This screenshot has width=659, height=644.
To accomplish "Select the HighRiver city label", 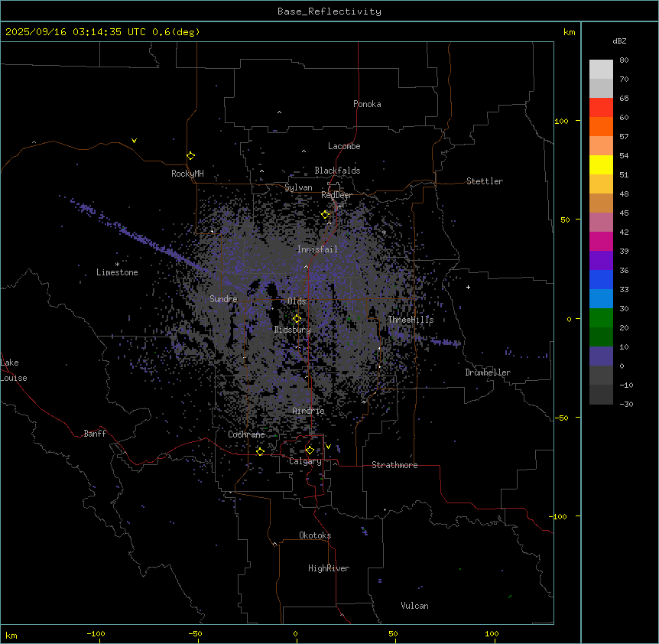I will coord(329,568).
